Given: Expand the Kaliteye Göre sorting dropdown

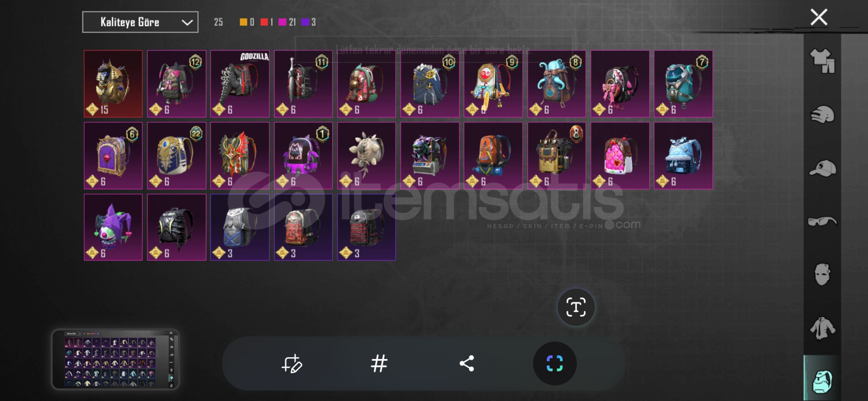Looking at the screenshot, I should pyautogui.click(x=140, y=22).
